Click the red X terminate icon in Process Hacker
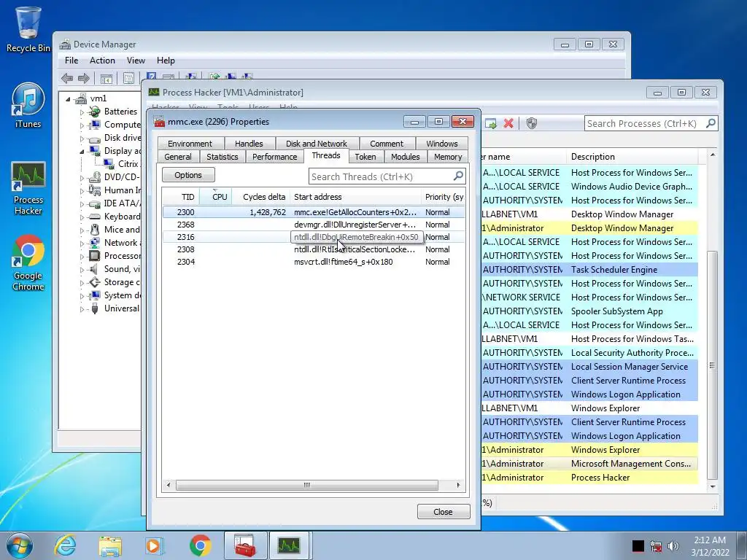 point(508,123)
